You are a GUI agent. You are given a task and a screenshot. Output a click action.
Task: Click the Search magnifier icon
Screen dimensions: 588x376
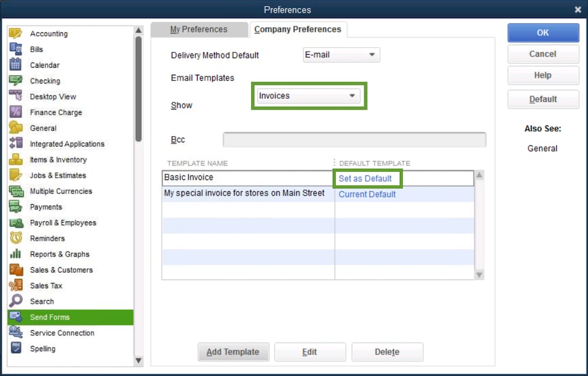[16, 301]
